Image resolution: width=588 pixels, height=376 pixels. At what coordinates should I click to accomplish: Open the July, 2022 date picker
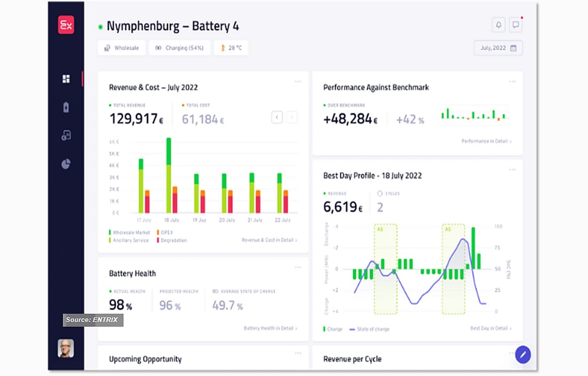498,48
